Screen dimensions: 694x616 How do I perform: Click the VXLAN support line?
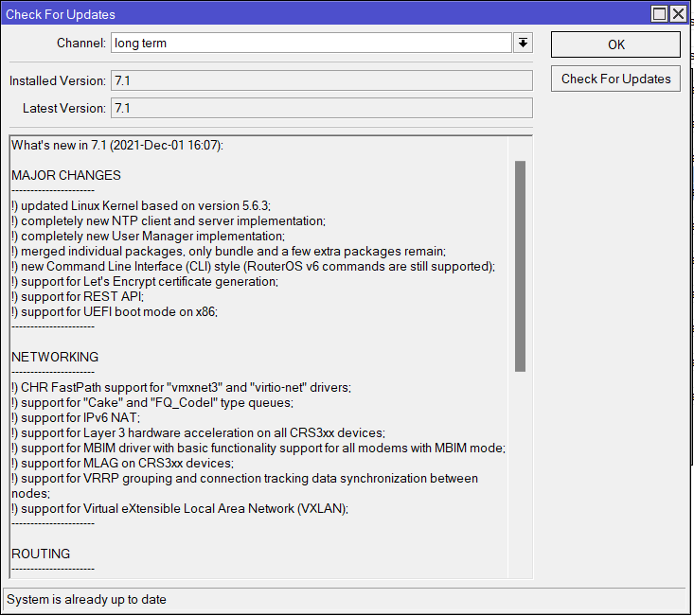[x=180, y=508]
